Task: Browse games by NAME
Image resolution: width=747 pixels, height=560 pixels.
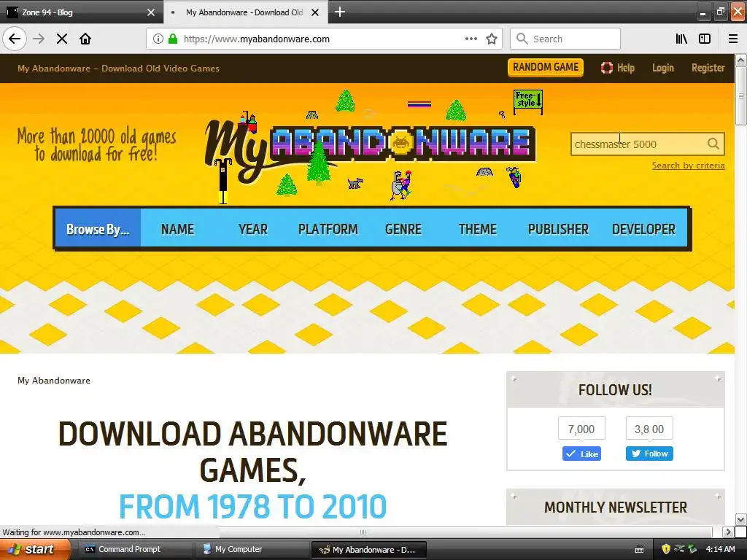Action: coord(178,229)
